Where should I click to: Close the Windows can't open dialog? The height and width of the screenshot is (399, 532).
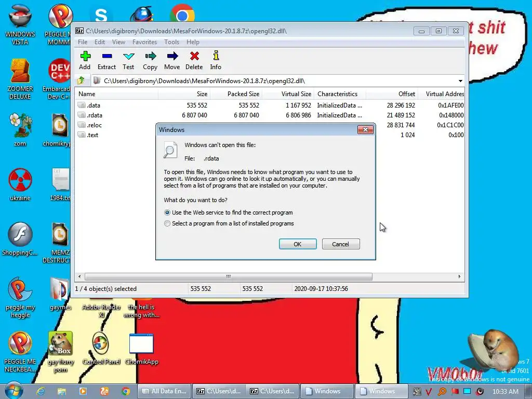(365, 129)
